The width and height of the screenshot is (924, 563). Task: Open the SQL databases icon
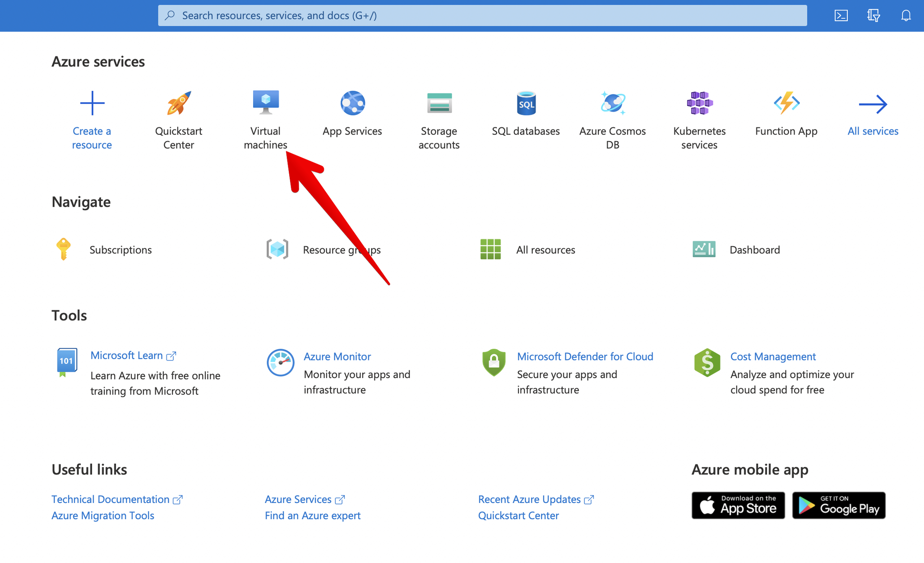click(526, 103)
